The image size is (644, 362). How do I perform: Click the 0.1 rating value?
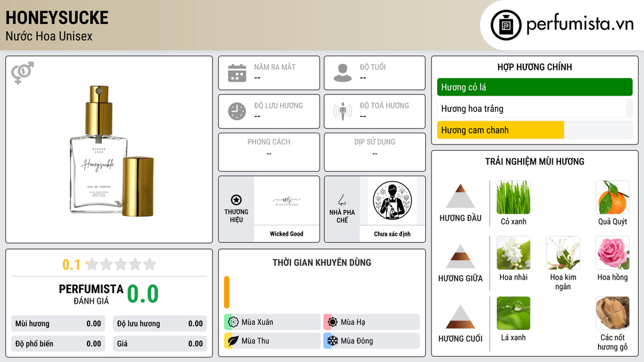pyautogui.click(x=71, y=265)
